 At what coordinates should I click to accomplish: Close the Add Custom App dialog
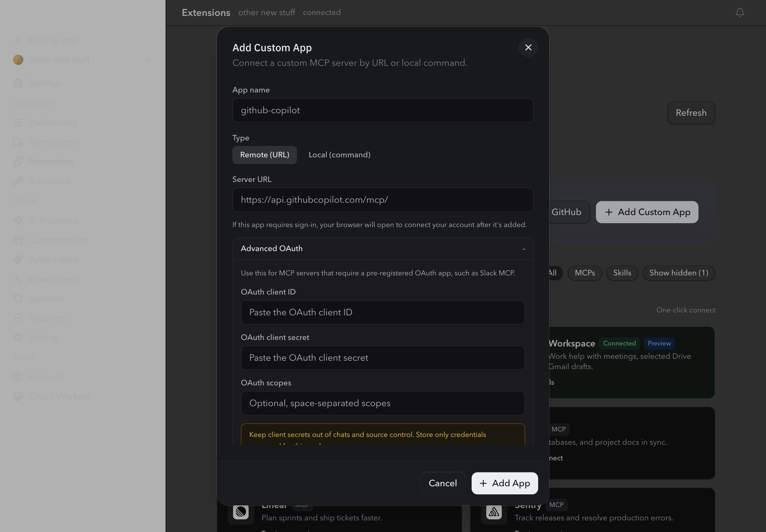528,47
